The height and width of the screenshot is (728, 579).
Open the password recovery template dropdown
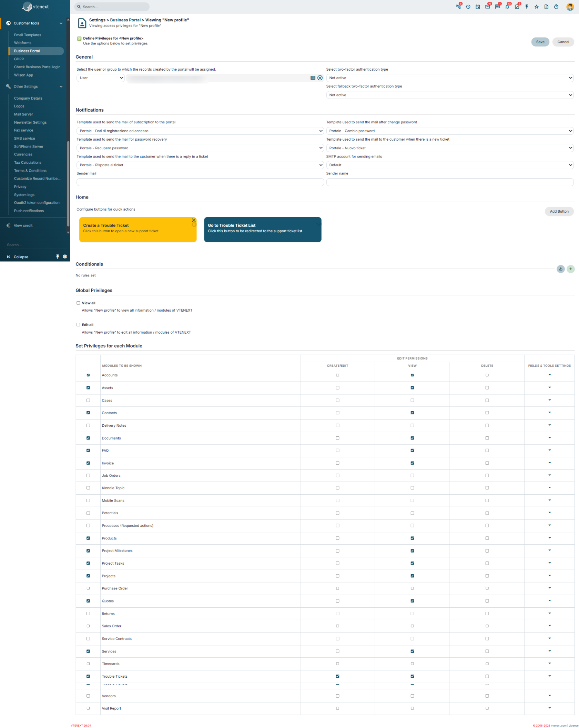click(x=200, y=148)
